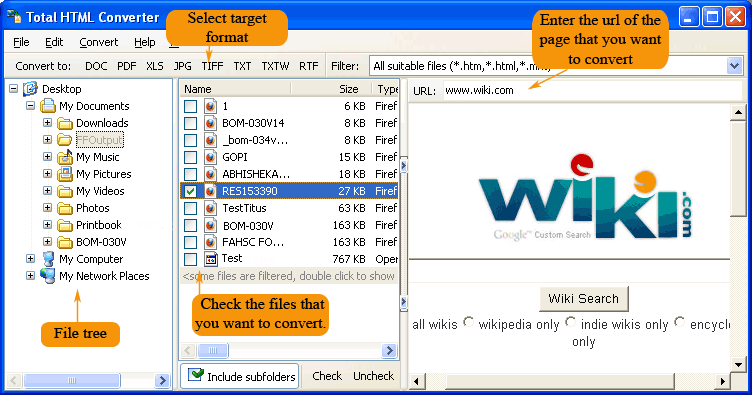
Task: Click the Firefox icon of file 1
Action: [x=210, y=106]
